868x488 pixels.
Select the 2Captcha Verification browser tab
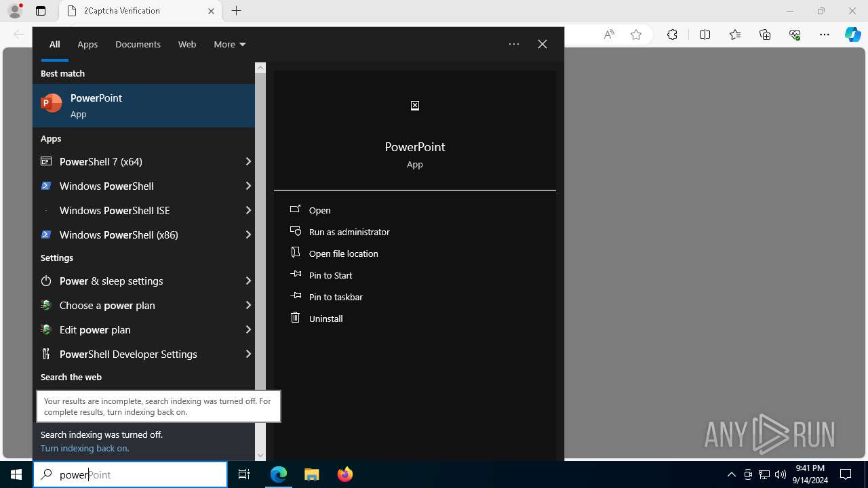pos(140,11)
